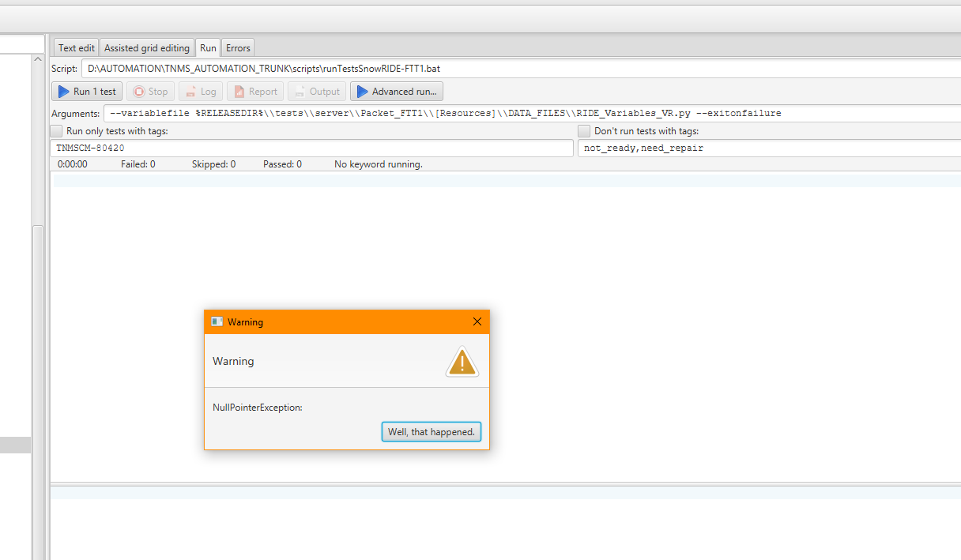
Task: Click the Output button
Action: 317,92
